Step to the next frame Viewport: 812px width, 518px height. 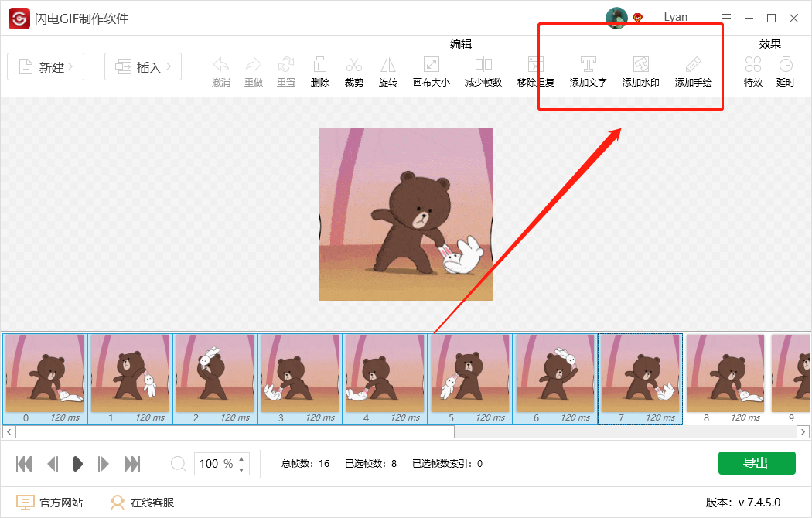pyautogui.click(x=103, y=464)
